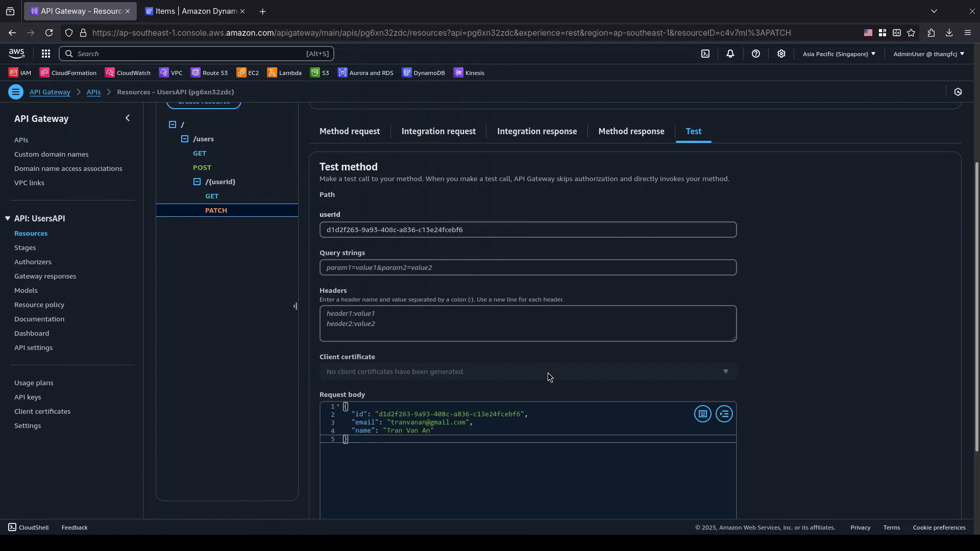Open the VPC shortcut
The image size is (980, 551).
(x=170, y=73)
